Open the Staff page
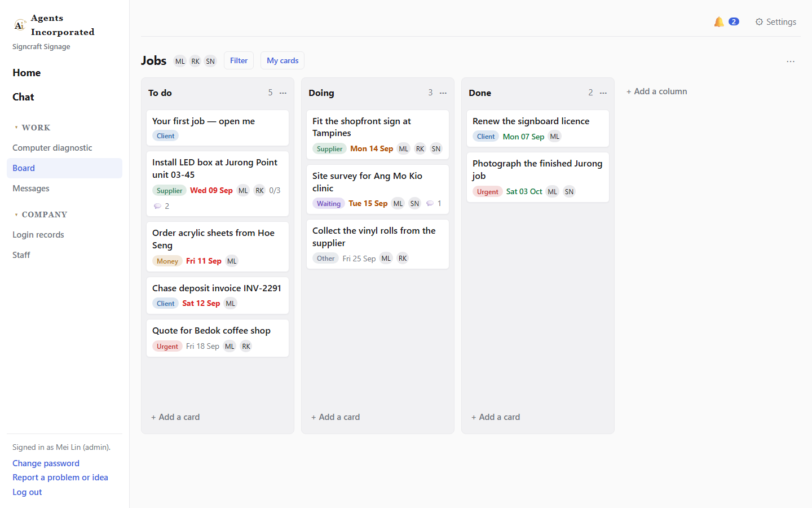This screenshot has width=812, height=508. (64, 255)
